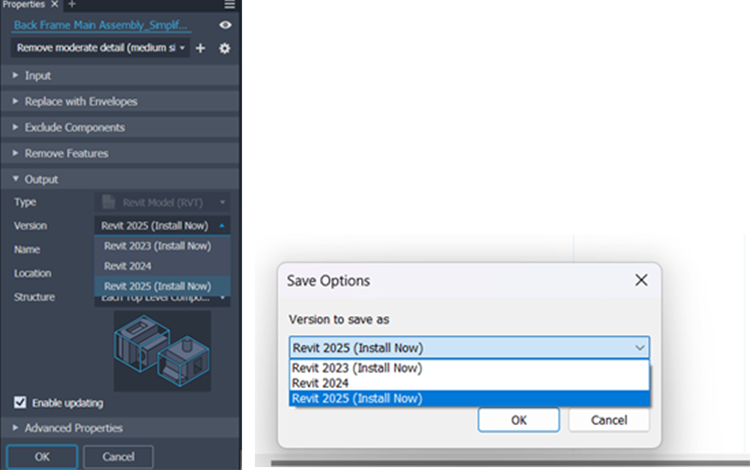Open Version to save as combo box
Image resolution: width=750 pixels, height=470 pixels.
tap(469, 348)
